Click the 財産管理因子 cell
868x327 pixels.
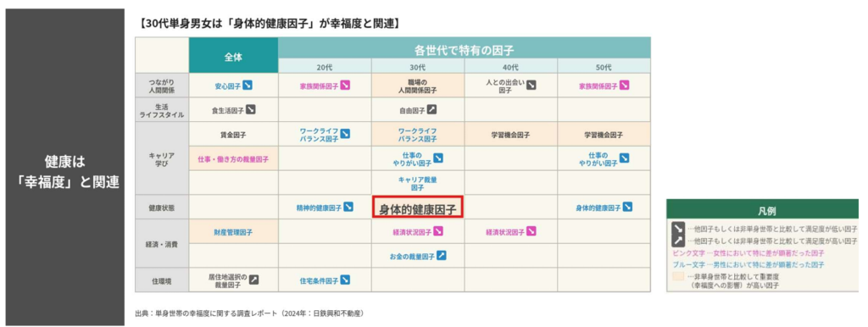tap(233, 232)
